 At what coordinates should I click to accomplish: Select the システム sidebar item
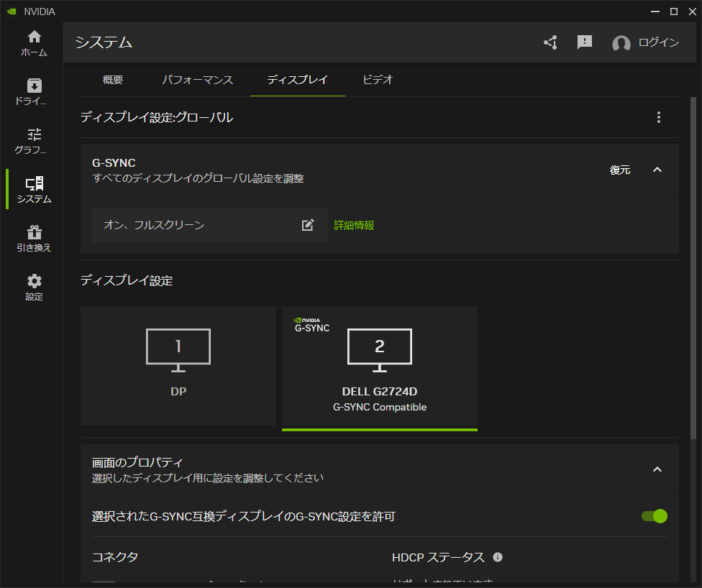[34, 189]
